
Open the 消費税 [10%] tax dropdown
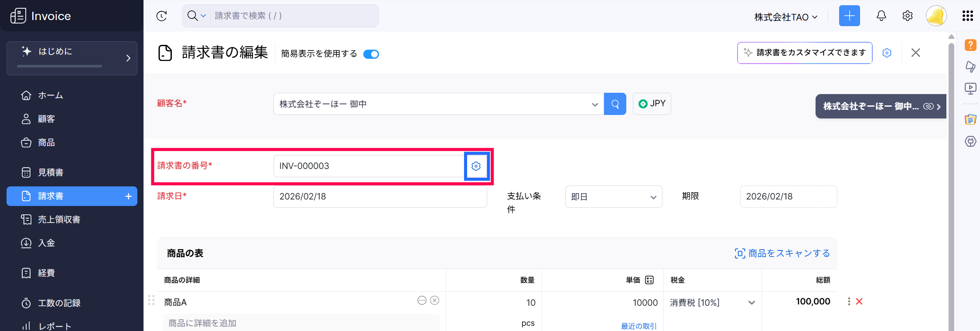pos(751,303)
